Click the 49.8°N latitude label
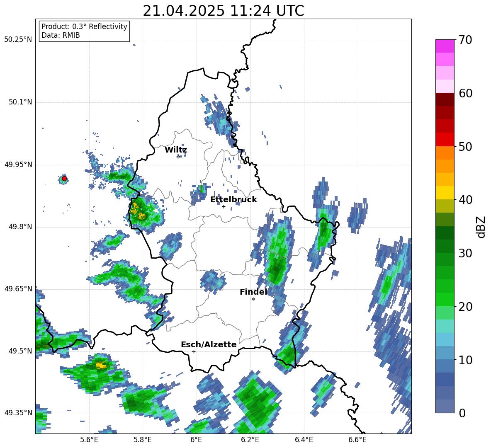491x448 pixels. click(20, 227)
